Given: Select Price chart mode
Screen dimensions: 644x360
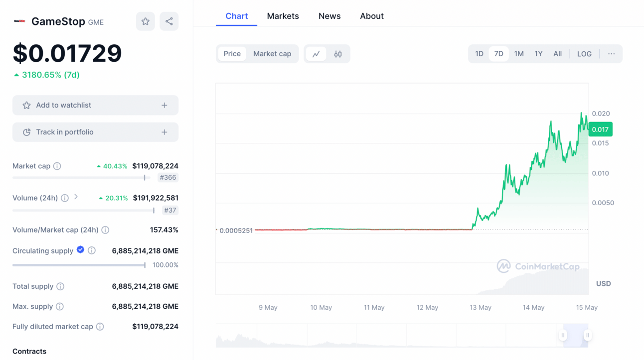Looking at the screenshot, I should (x=232, y=54).
